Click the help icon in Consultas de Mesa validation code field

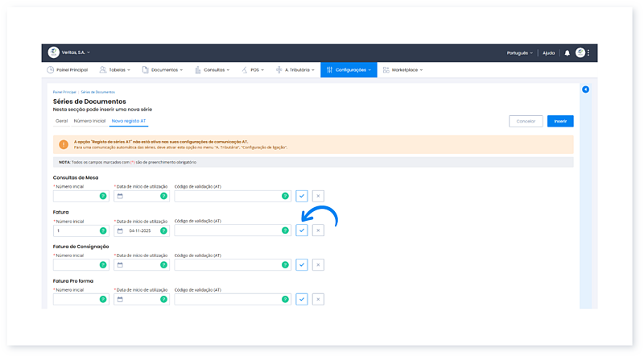pyautogui.click(x=285, y=196)
